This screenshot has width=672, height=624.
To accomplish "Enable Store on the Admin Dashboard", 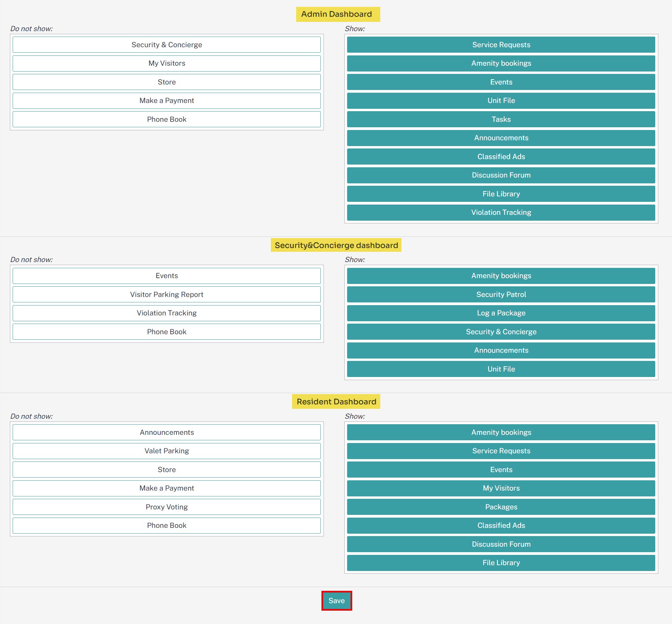I will click(x=167, y=82).
